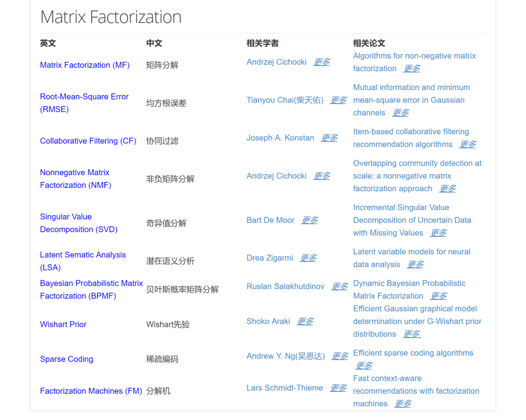Open Lars Schmidt-Thieme's profile
Screen dimensions: 526x420
[284, 388]
